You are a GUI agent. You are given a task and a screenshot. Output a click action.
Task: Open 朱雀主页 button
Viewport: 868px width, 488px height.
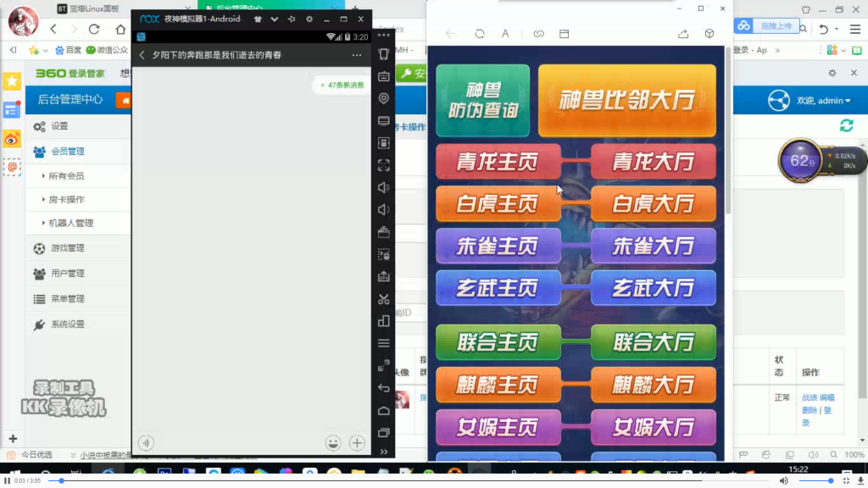pos(498,246)
